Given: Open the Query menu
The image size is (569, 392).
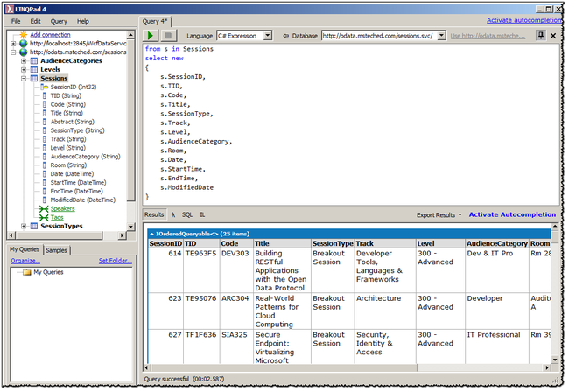Looking at the screenshot, I should (59, 21).
